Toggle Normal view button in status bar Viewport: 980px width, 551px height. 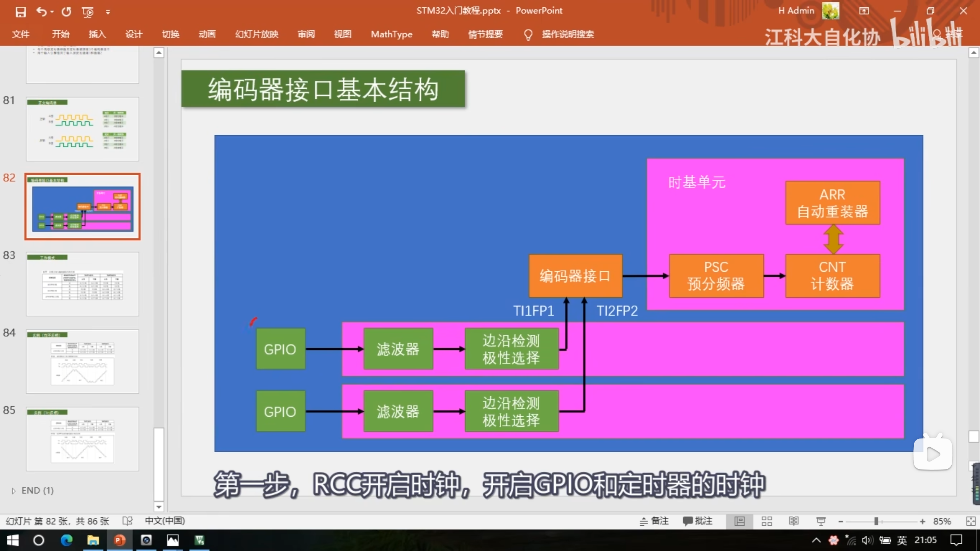[740, 521]
